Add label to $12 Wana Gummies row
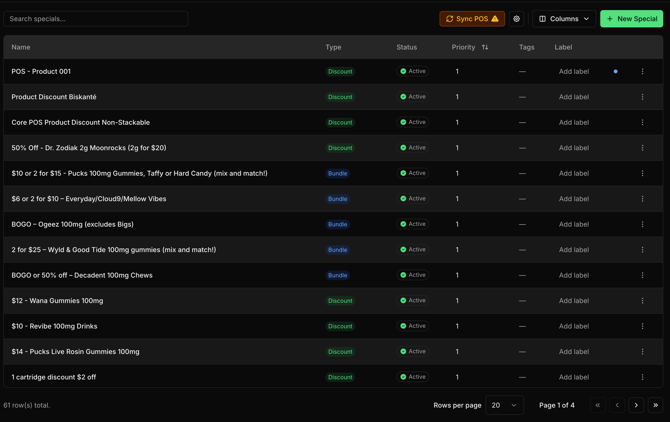The height and width of the screenshot is (422, 670). click(574, 301)
